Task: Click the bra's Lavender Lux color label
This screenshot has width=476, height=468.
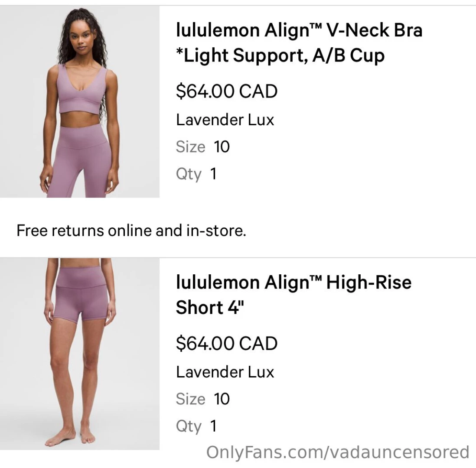Action: [x=225, y=120]
